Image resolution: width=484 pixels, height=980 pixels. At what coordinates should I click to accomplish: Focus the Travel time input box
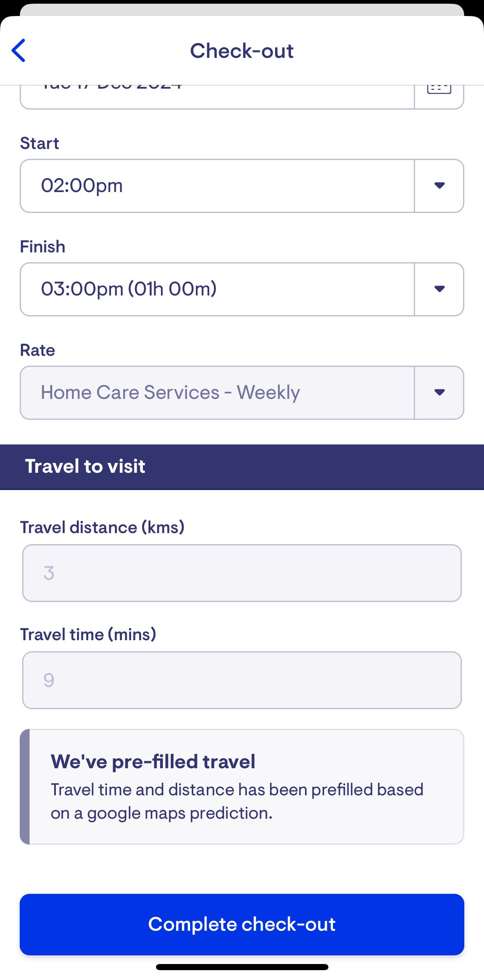(x=242, y=680)
